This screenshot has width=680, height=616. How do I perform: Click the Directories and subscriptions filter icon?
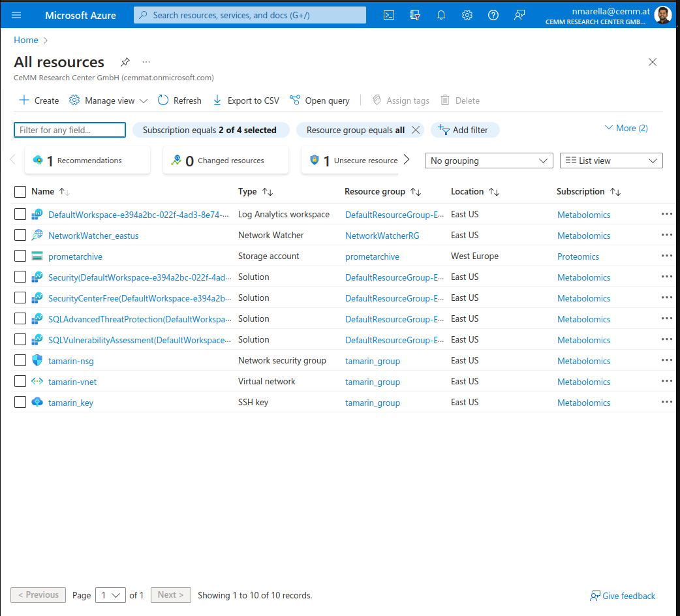[x=415, y=15]
